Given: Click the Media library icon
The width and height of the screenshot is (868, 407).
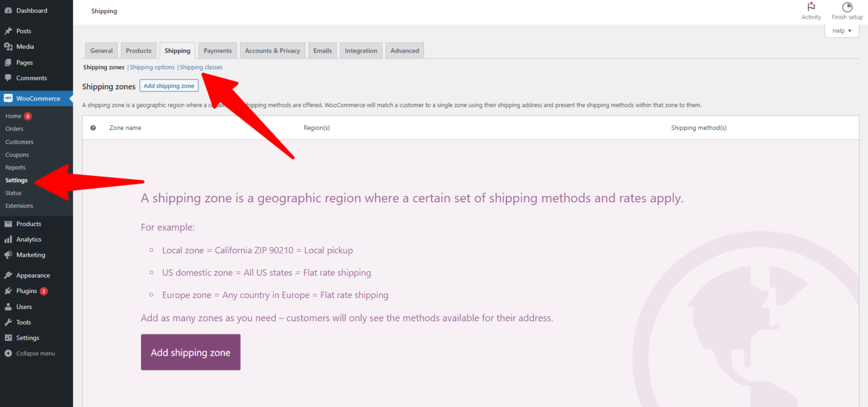Looking at the screenshot, I should click(x=8, y=46).
